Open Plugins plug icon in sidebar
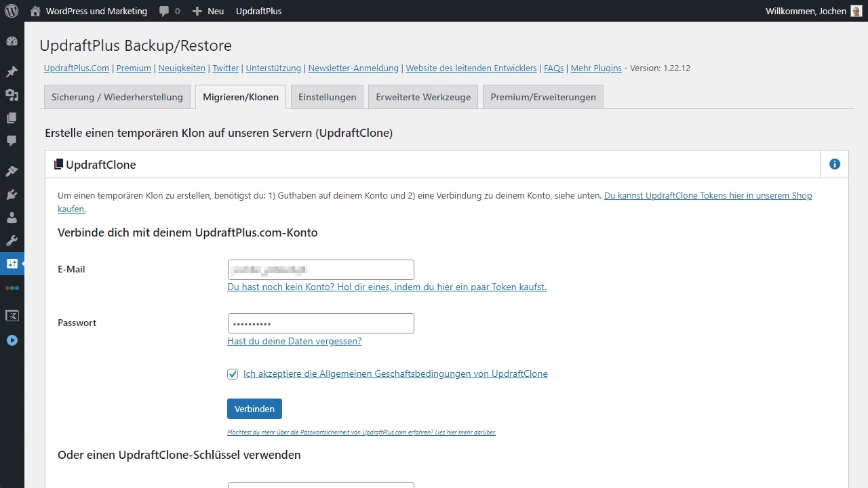868x488 pixels. click(x=12, y=195)
